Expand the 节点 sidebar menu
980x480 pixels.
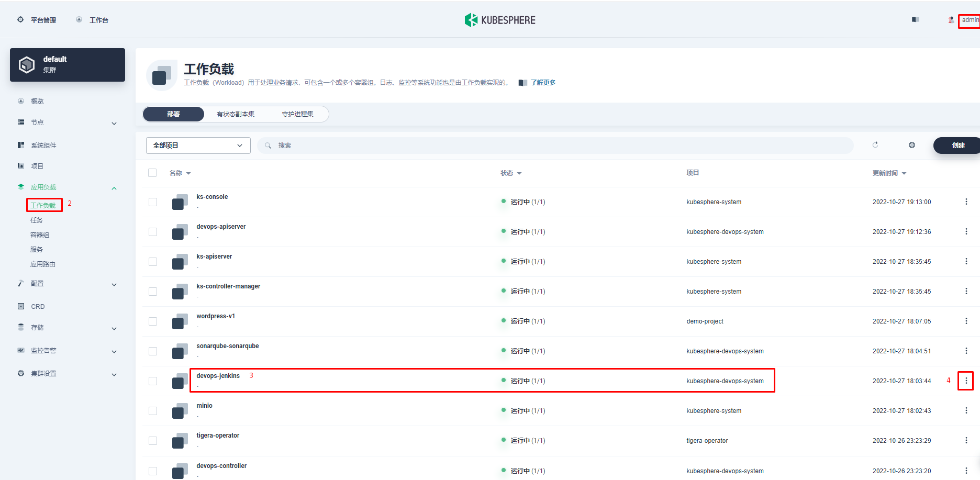(114, 124)
